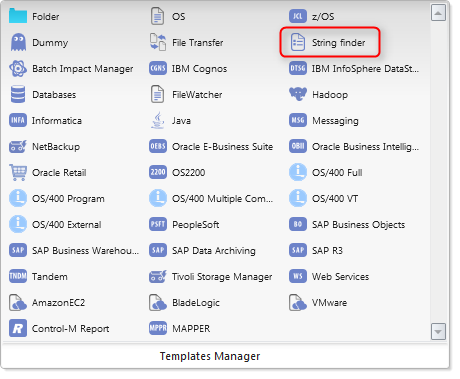Choose the Oracle Retail cart icon

point(18,172)
